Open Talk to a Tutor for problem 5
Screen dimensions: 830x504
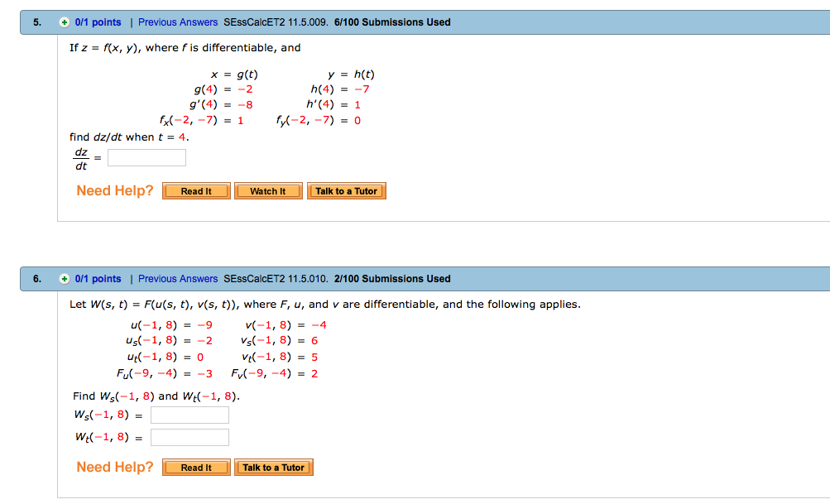(x=346, y=190)
